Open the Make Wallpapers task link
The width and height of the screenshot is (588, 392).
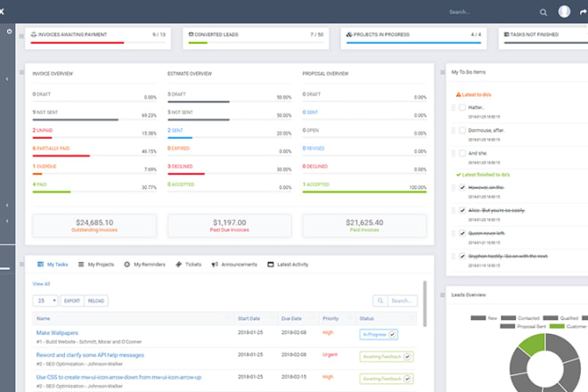click(57, 332)
